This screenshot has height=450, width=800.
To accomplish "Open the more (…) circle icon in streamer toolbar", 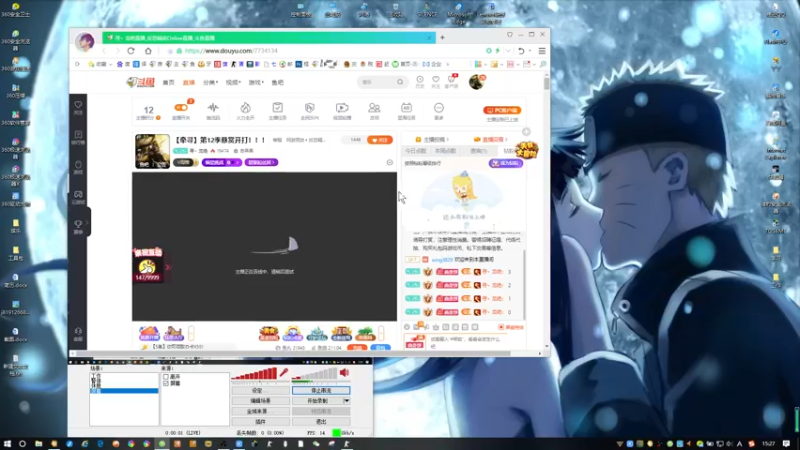I will tap(439, 108).
